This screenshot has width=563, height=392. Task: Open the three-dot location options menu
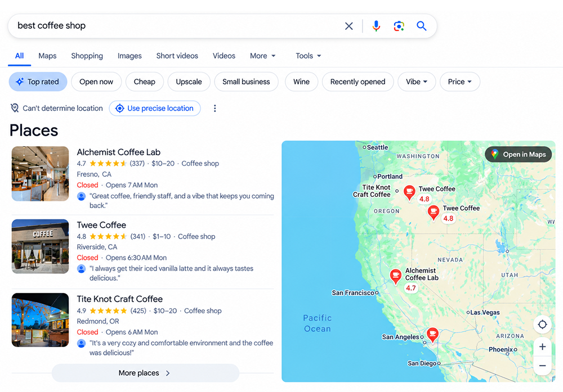click(x=215, y=109)
